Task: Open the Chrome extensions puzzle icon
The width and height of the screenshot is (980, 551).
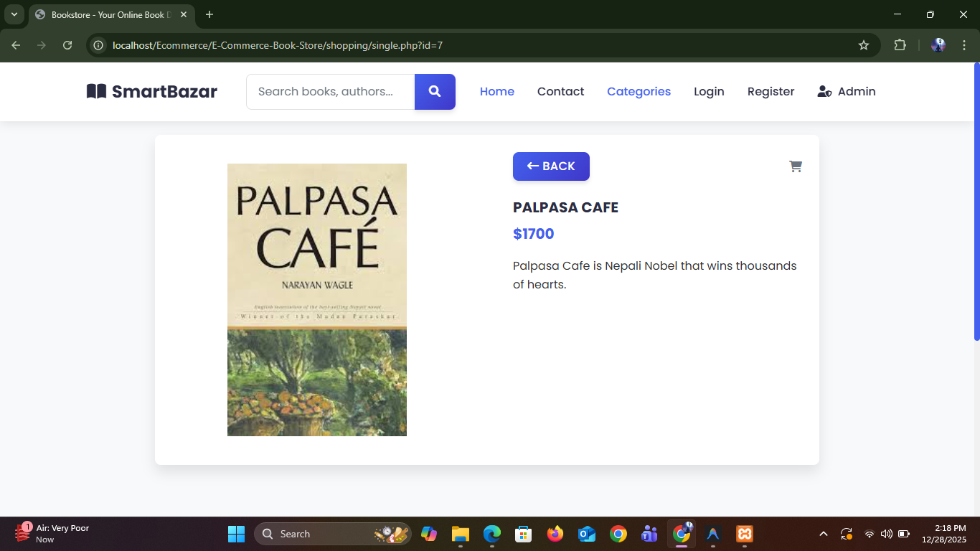Action: (x=900, y=45)
